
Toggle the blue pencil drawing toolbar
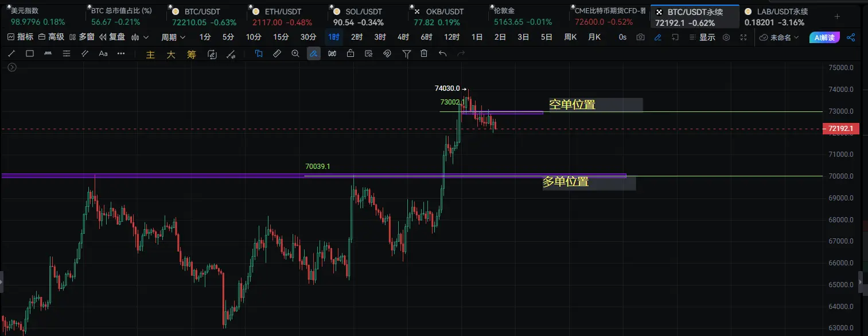[x=657, y=37]
